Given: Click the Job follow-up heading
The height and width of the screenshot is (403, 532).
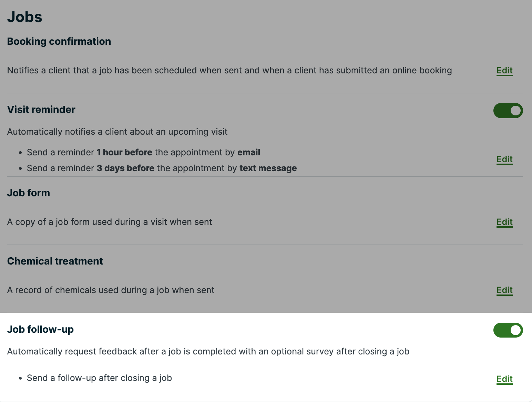Looking at the screenshot, I should (40, 329).
